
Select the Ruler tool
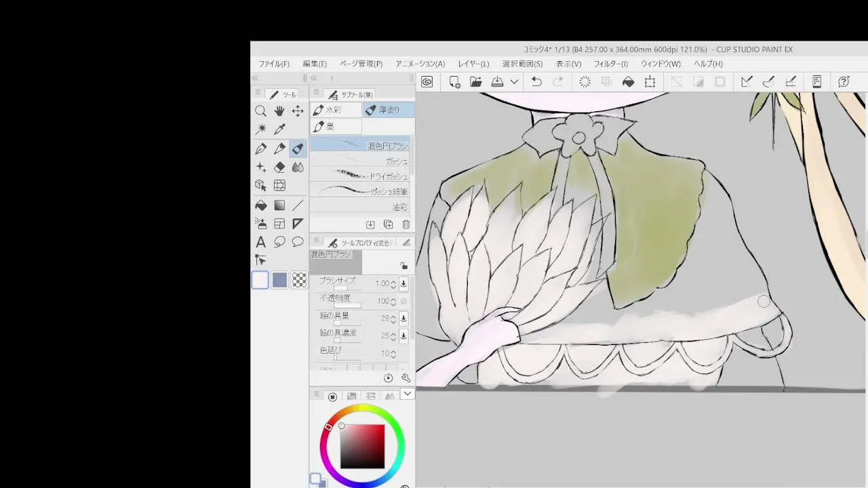(298, 224)
